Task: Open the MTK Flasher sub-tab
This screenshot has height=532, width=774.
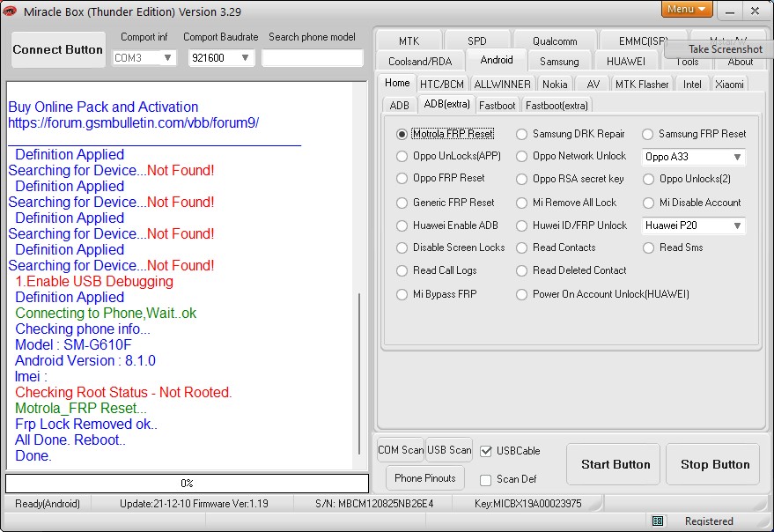Action: (x=642, y=85)
